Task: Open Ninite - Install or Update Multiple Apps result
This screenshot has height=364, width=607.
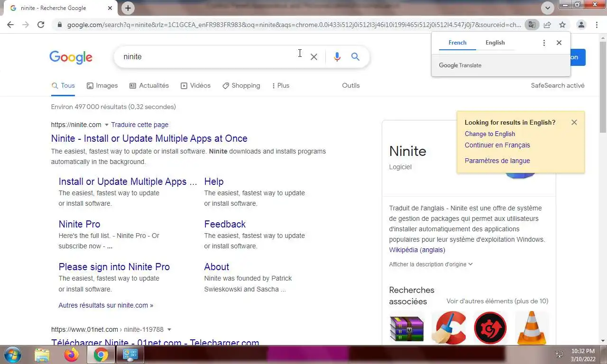Action: tap(149, 138)
